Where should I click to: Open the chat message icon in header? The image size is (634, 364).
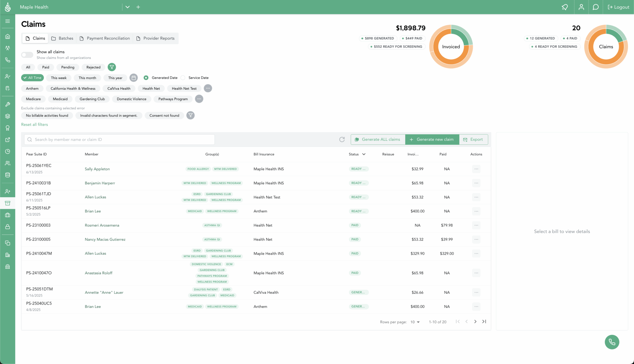click(595, 7)
